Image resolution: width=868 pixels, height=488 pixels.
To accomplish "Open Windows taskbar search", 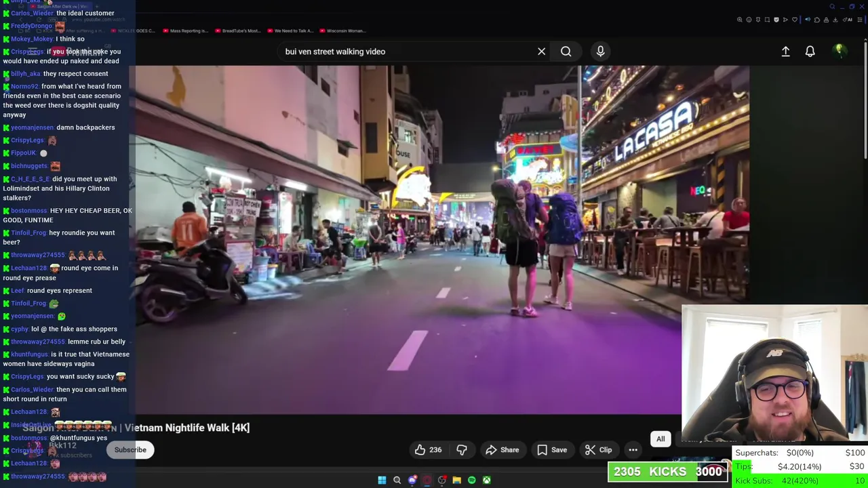I will (x=397, y=480).
